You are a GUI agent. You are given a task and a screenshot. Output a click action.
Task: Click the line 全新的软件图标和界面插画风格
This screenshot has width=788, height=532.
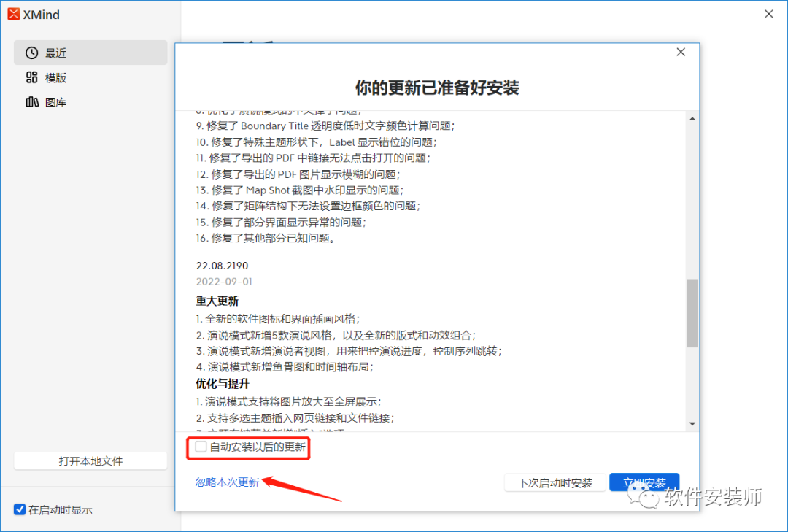click(x=278, y=319)
